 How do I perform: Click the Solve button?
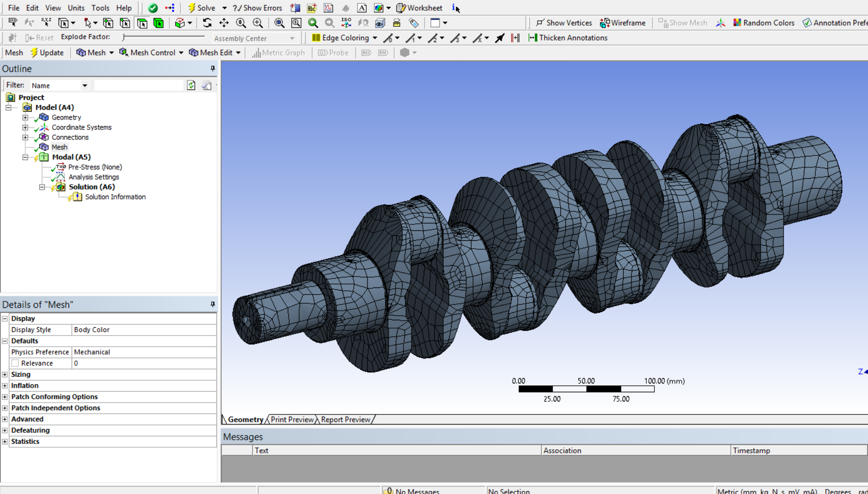(x=202, y=8)
